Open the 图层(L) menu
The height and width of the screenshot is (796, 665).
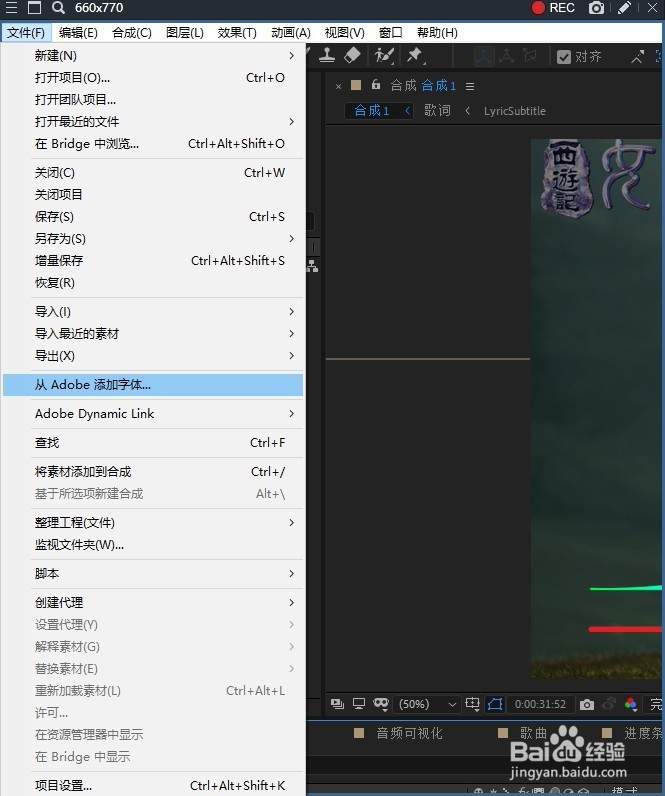(185, 33)
